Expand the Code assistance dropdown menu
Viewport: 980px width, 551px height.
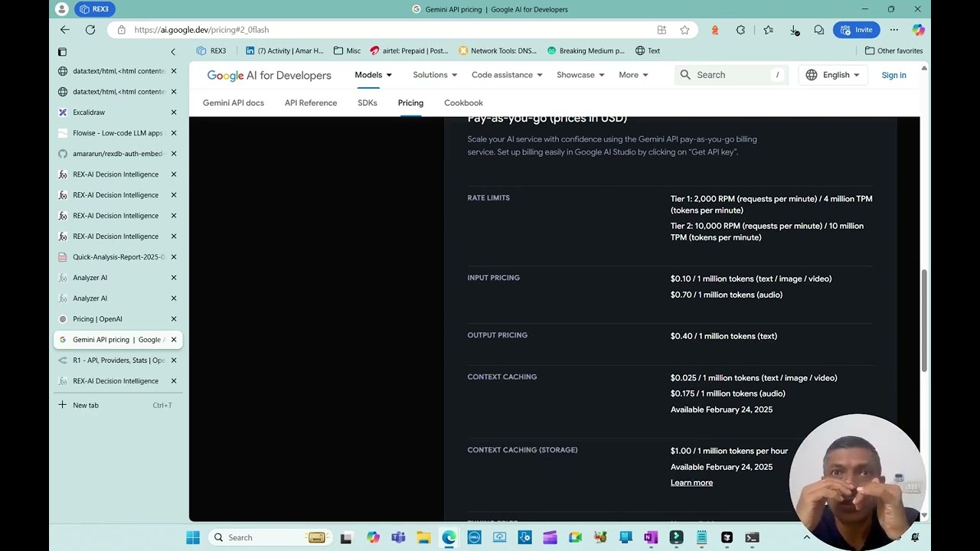pyautogui.click(x=507, y=75)
